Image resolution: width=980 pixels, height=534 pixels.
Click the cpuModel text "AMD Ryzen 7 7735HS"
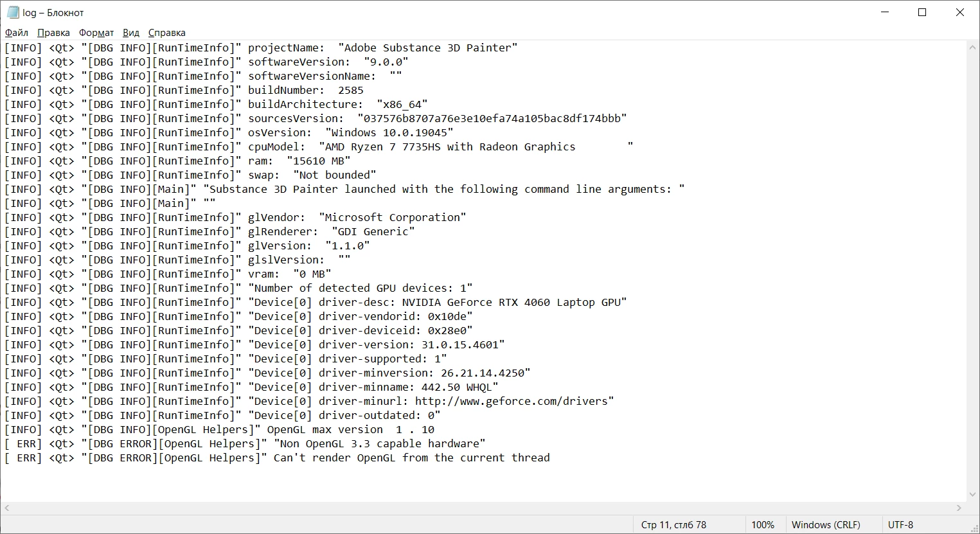point(383,147)
